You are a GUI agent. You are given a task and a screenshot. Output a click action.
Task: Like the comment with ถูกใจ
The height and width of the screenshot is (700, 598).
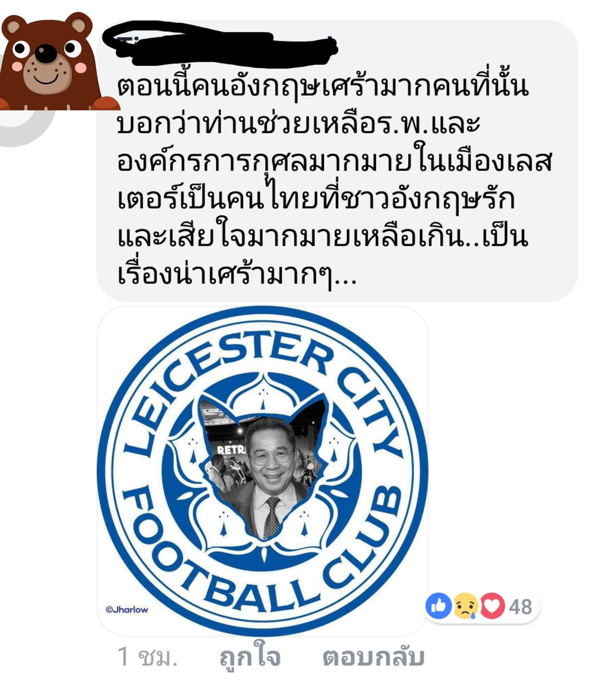pos(250,657)
